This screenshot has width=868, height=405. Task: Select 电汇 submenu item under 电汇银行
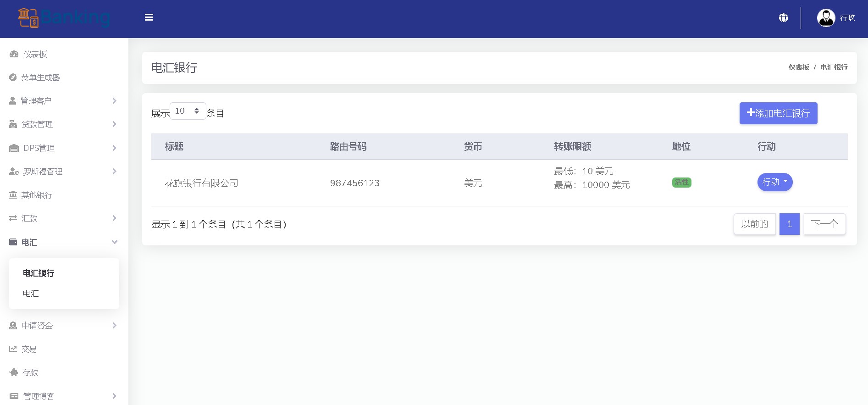click(x=31, y=294)
